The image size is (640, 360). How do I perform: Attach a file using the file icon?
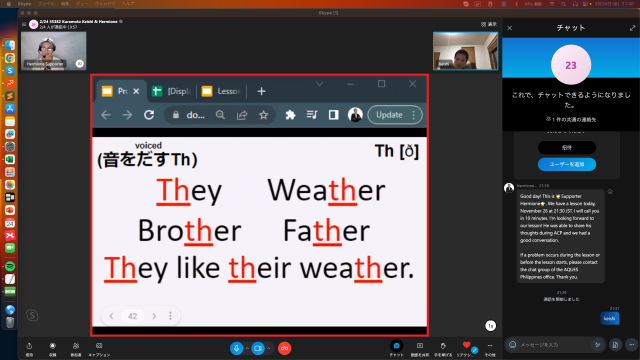(615, 345)
